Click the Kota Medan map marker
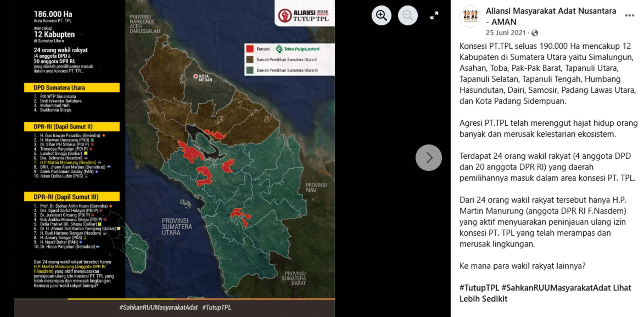Viewport: 644px width, 317px height. click(x=195, y=76)
